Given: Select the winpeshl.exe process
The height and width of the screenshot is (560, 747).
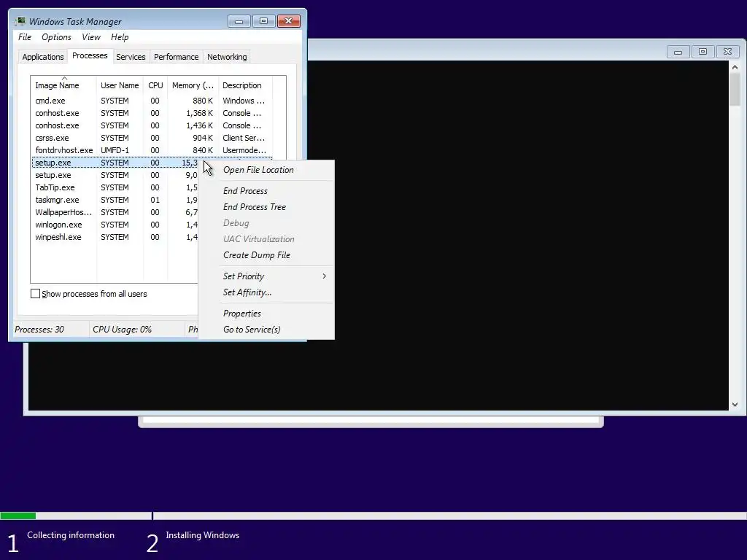Looking at the screenshot, I should [115, 237].
